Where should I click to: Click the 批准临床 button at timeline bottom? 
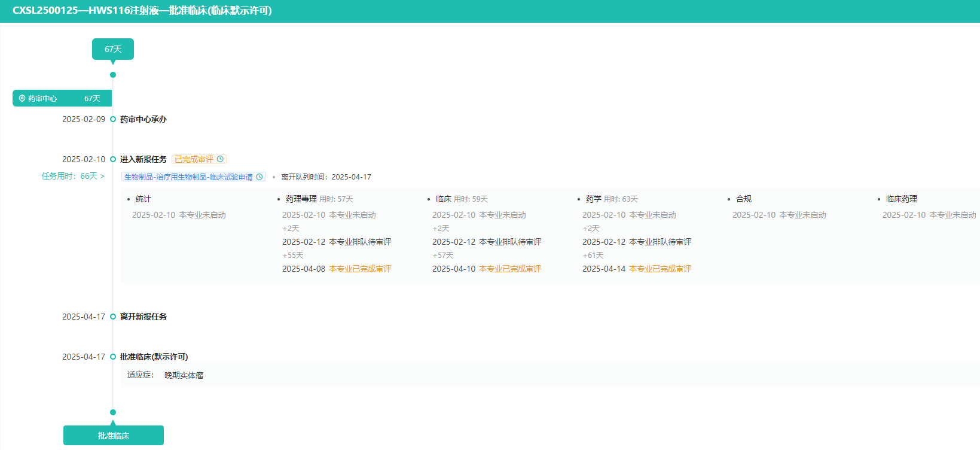click(x=114, y=436)
